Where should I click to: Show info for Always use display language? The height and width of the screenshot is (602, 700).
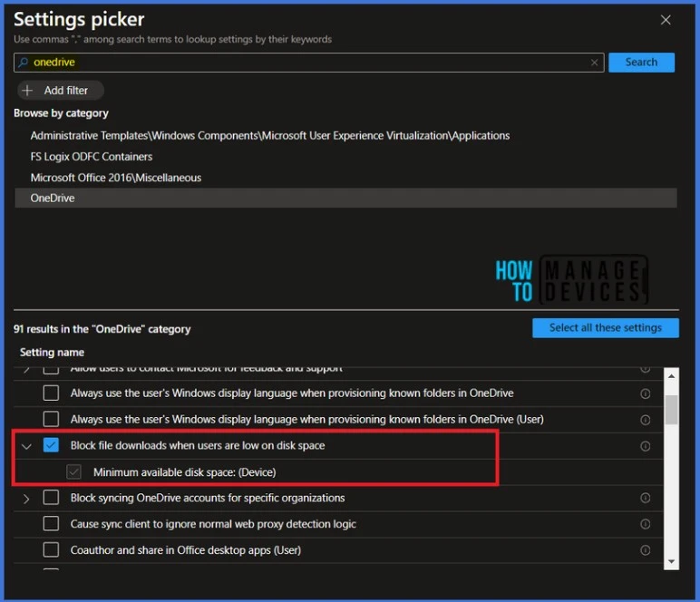(x=645, y=393)
